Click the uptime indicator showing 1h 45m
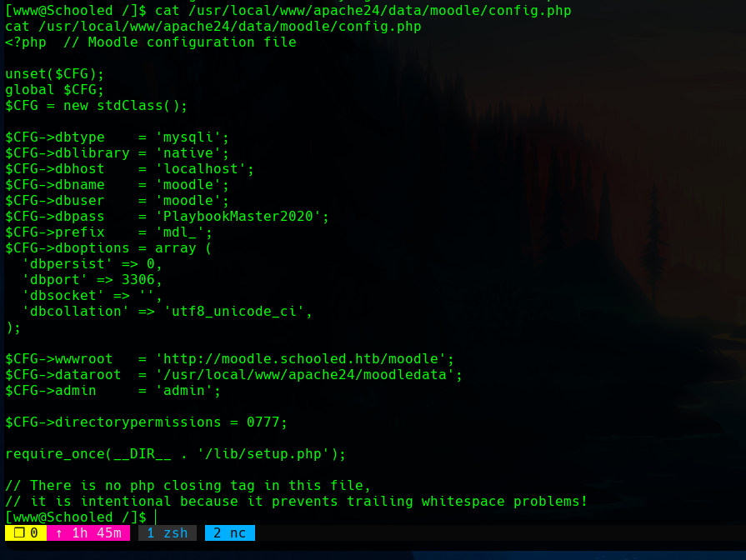 click(88, 533)
